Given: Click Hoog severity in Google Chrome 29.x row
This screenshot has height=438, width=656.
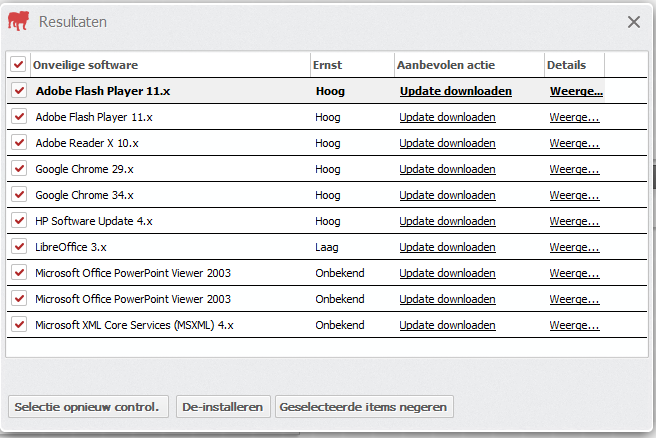Looking at the screenshot, I should [x=328, y=169].
